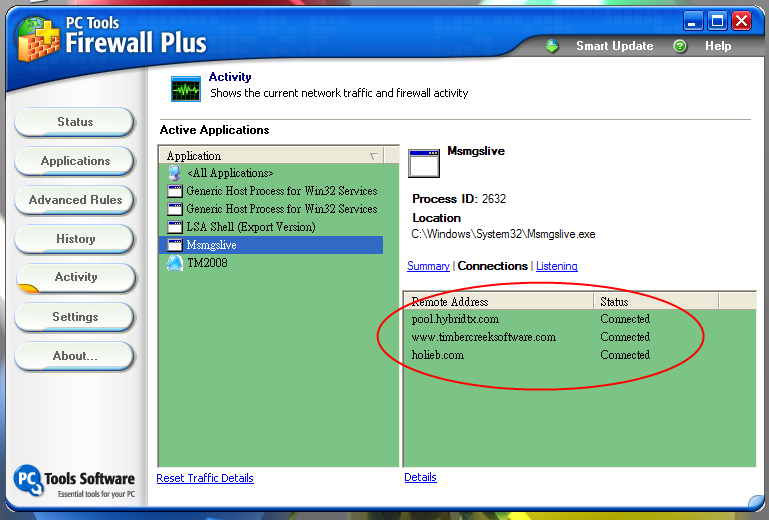Click Connected status for pool.hybridtx.com

tap(625, 319)
